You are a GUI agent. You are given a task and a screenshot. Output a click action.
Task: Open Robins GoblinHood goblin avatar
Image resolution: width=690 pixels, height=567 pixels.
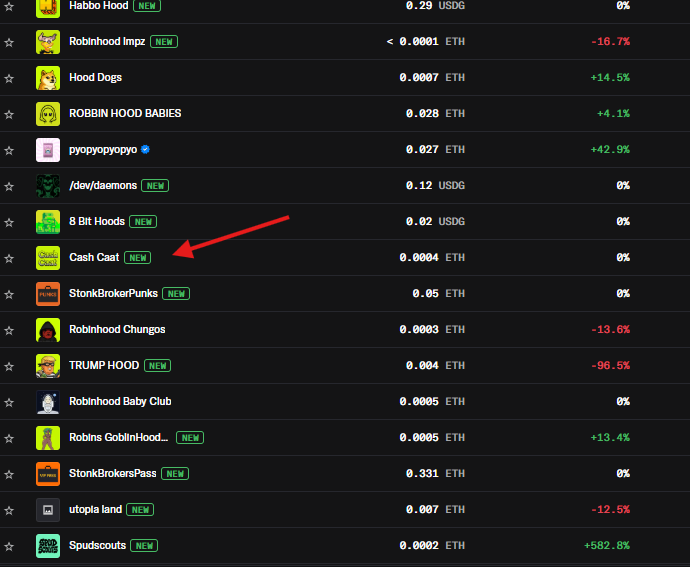click(x=48, y=438)
